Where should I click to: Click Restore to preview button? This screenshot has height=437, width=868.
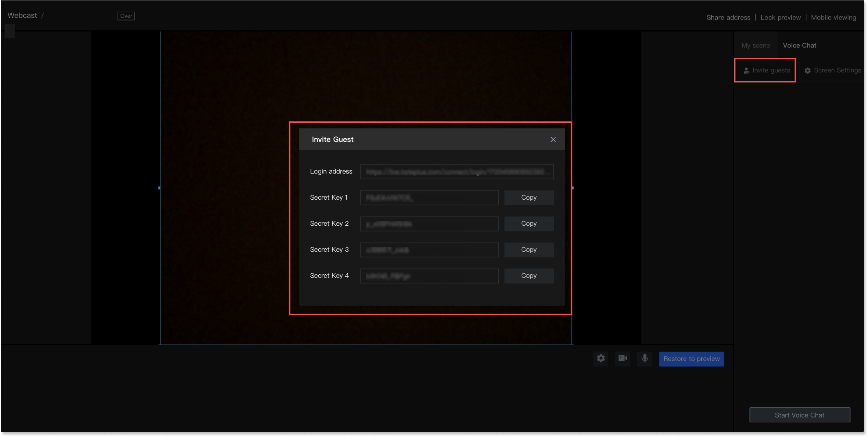click(x=691, y=359)
